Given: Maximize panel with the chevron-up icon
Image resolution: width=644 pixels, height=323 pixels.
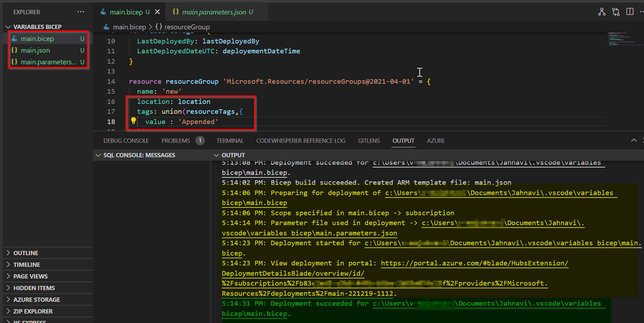Looking at the screenshot, I should (634, 141).
